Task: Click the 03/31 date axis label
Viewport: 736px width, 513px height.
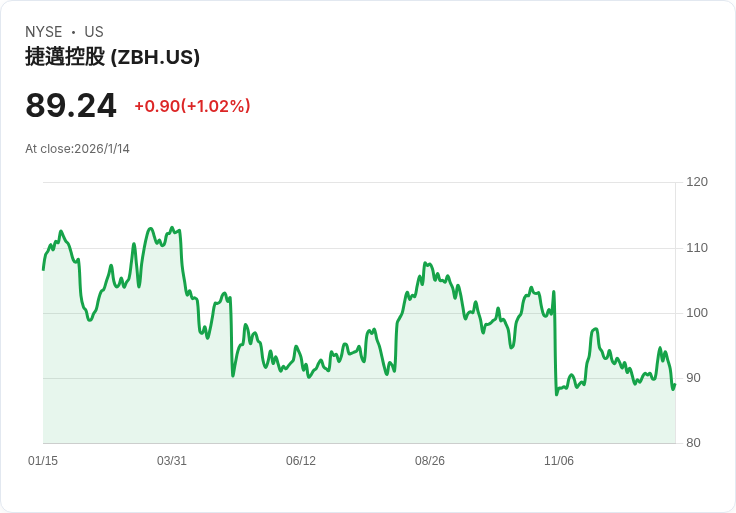Action: [x=172, y=461]
